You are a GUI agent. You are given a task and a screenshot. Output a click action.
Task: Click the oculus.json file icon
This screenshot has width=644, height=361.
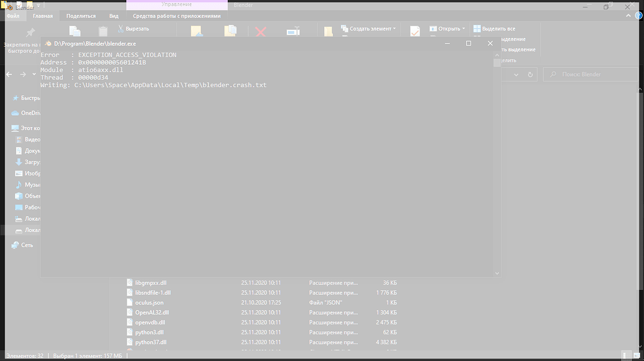point(130,302)
